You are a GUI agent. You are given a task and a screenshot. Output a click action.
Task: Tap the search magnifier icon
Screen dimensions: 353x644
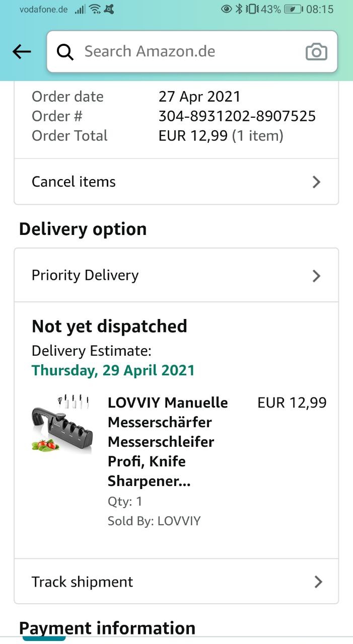pos(65,51)
